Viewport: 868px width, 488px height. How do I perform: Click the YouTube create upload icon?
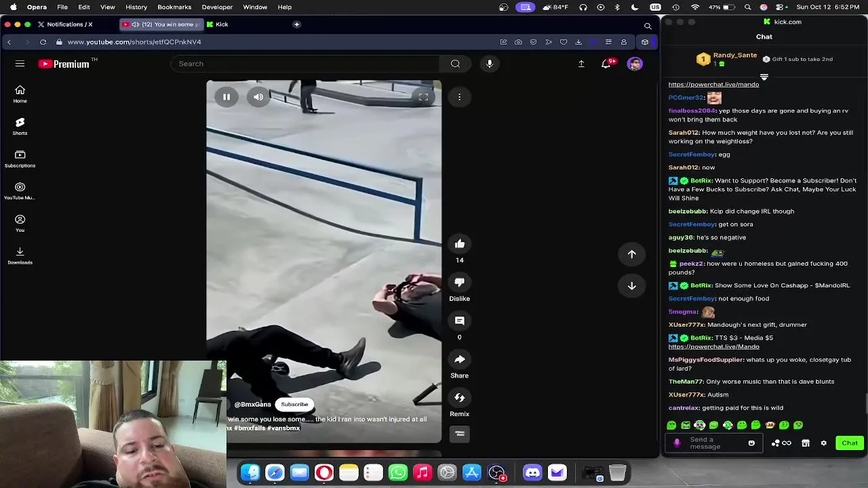tap(581, 64)
